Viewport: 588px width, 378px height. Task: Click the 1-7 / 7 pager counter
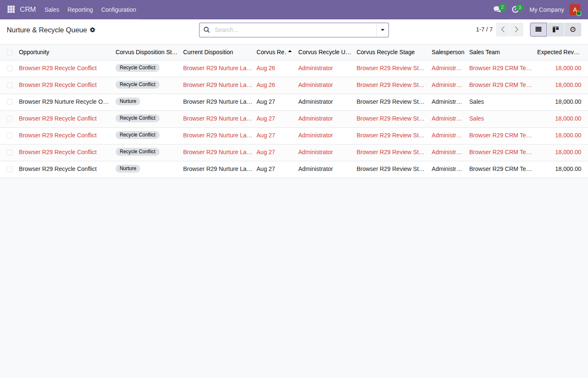click(484, 29)
